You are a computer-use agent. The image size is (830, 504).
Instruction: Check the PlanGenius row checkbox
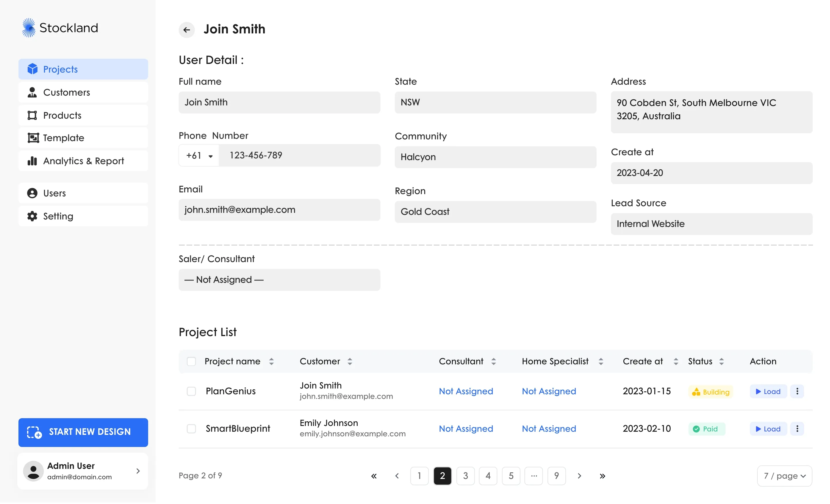pos(191,391)
